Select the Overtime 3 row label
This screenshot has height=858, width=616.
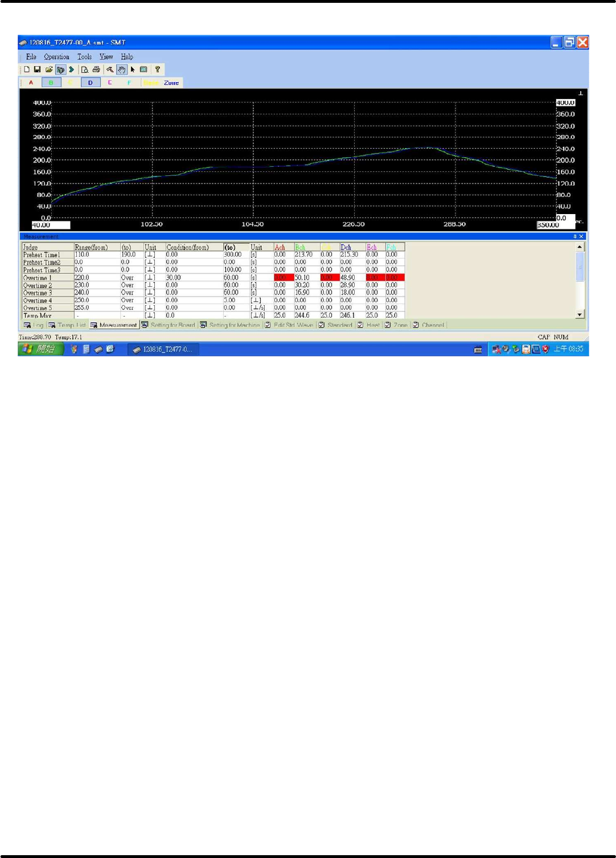[x=48, y=293]
